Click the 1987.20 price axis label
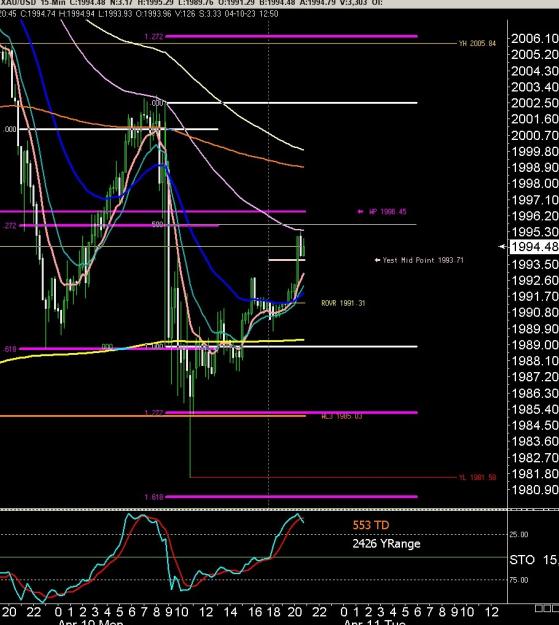The image size is (559, 625). click(x=535, y=377)
